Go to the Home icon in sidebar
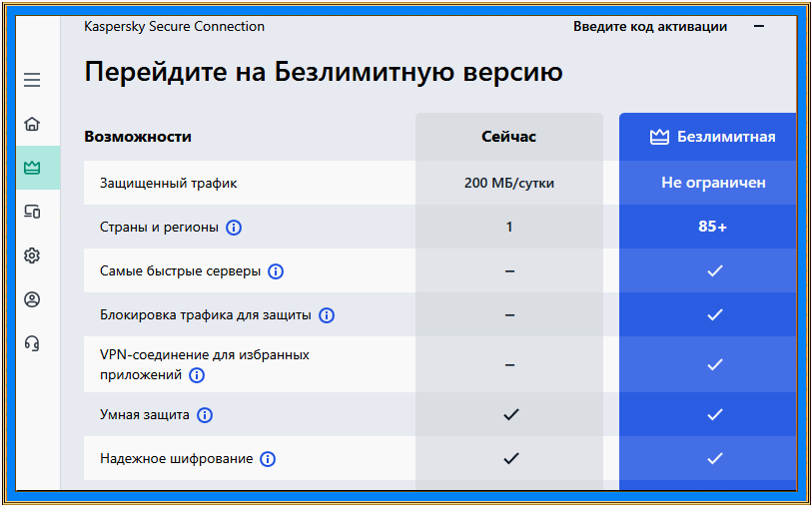 click(32, 124)
